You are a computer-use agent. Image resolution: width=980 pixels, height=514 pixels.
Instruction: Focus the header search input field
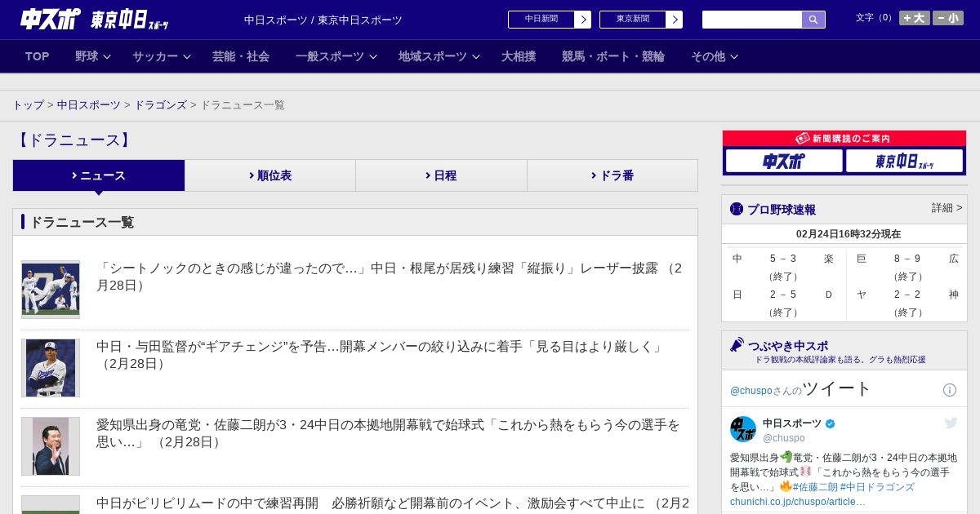click(752, 20)
